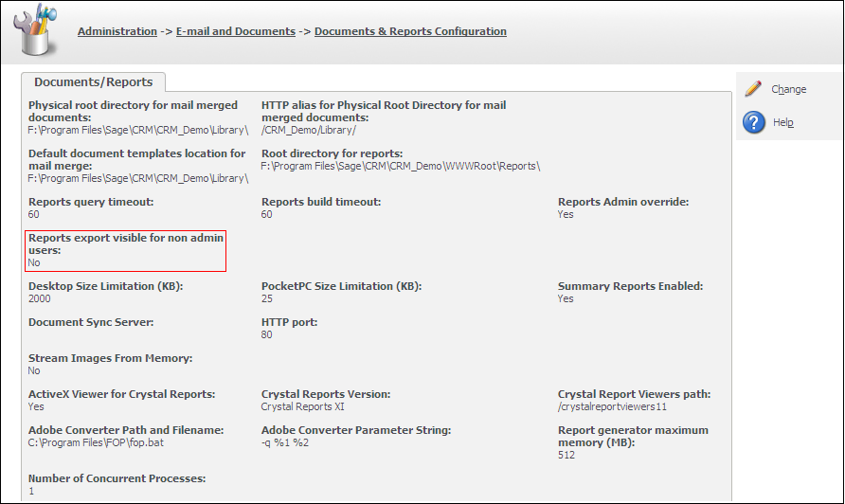Click the Report generator maximum memory value 512
The height and width of the screenshot is (504, 845).
566,455
